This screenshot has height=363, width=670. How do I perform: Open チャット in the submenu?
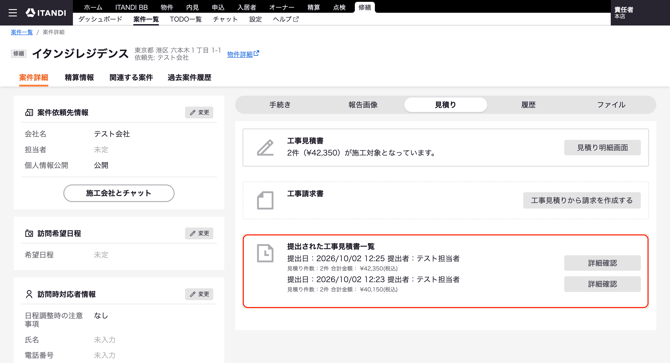click(225, 19)
